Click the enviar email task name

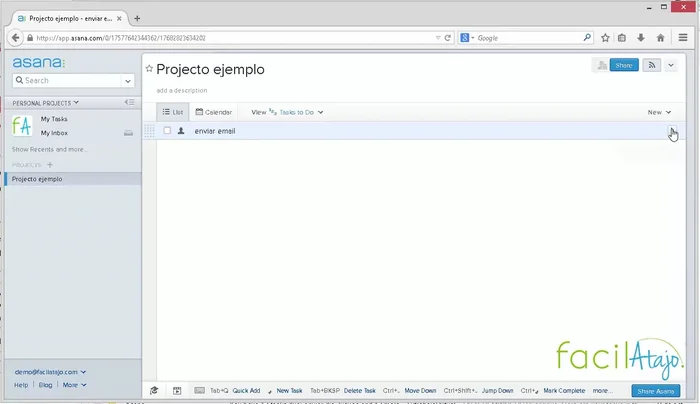(215, 131)
